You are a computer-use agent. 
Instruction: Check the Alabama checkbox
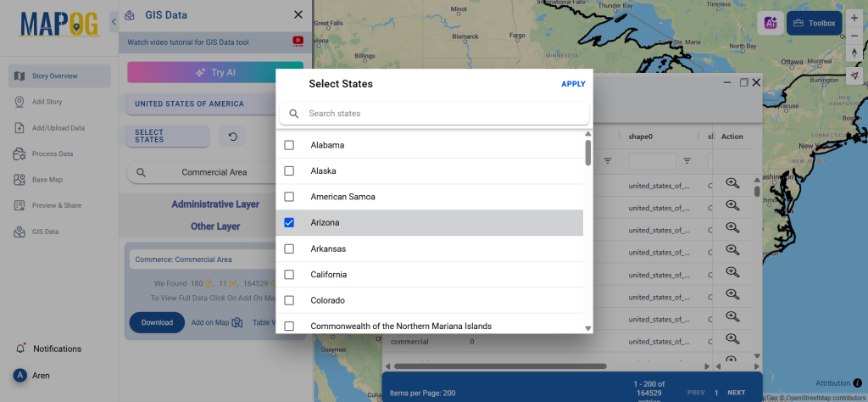(289, 145)
